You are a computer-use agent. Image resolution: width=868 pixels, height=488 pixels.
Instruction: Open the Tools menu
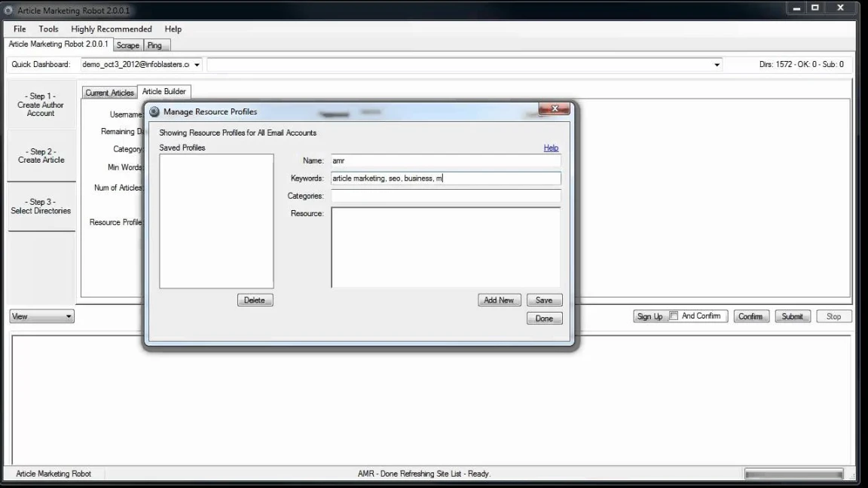click(48, 29)
